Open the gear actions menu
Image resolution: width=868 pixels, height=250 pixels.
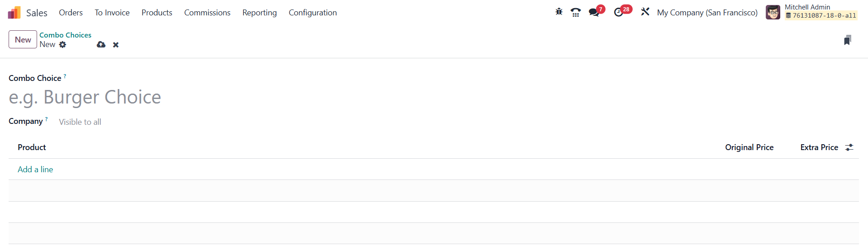(63, 45)
